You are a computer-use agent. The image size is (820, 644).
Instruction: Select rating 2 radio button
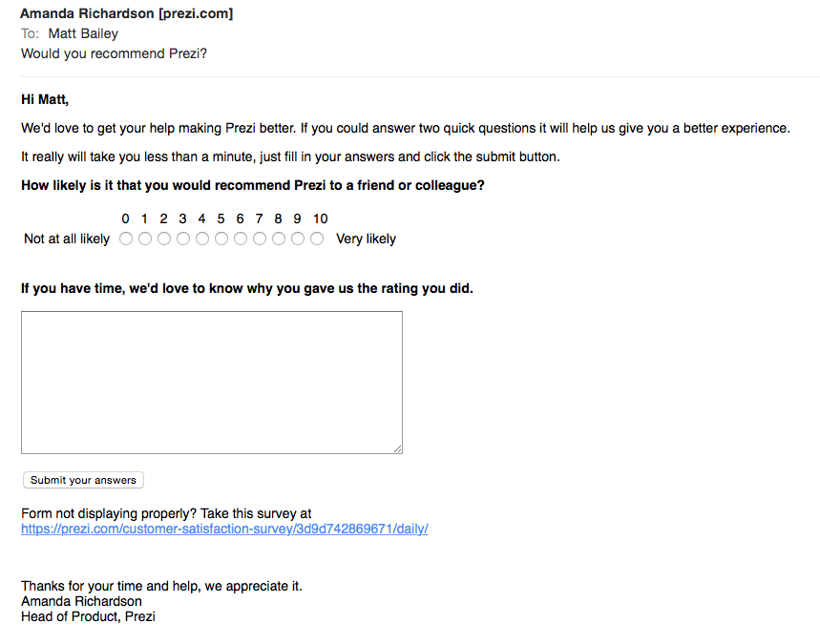pos(164,239)
